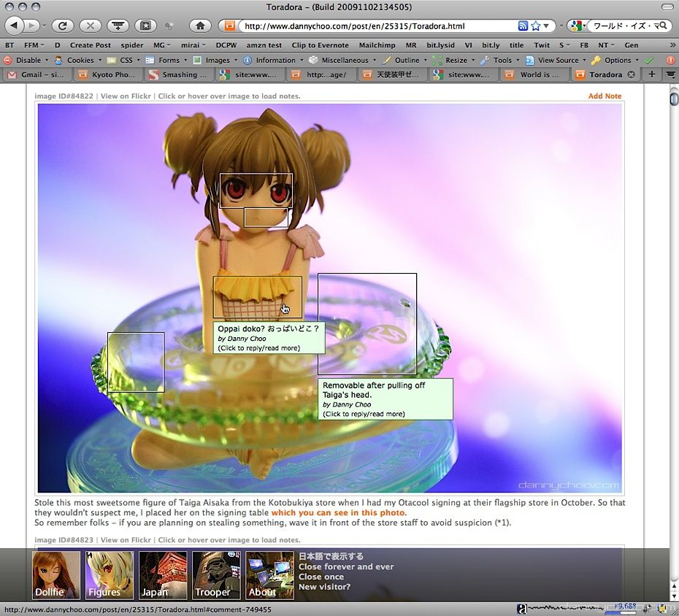Switch to the Gmail tab
This screenshot has height=616, width=679.
[x=37, y=74]
